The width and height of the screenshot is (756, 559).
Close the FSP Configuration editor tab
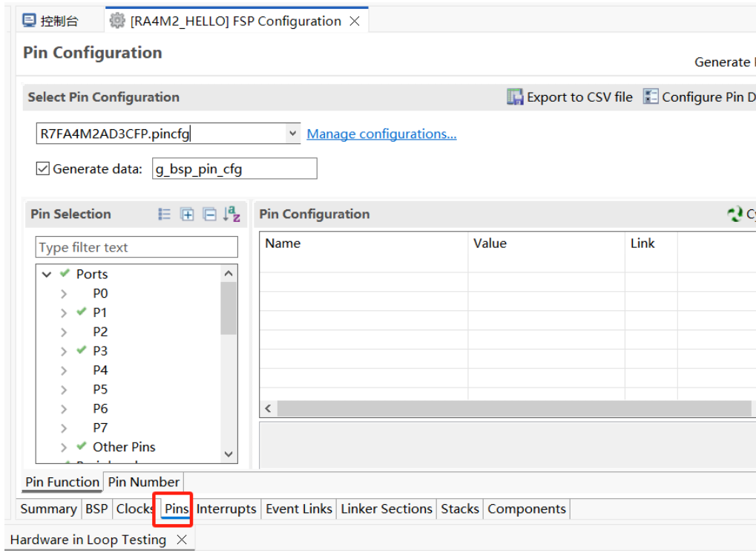355,22
